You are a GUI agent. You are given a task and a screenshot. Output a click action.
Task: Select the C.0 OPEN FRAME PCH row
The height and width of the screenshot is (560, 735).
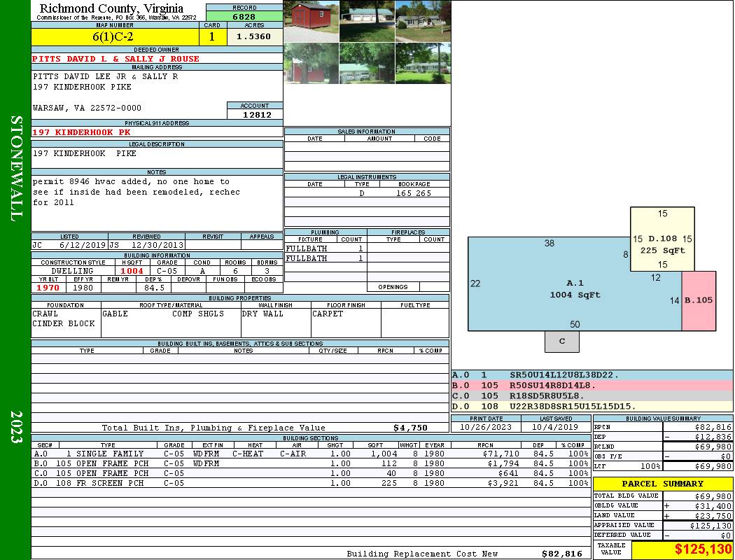coord(311,473)
